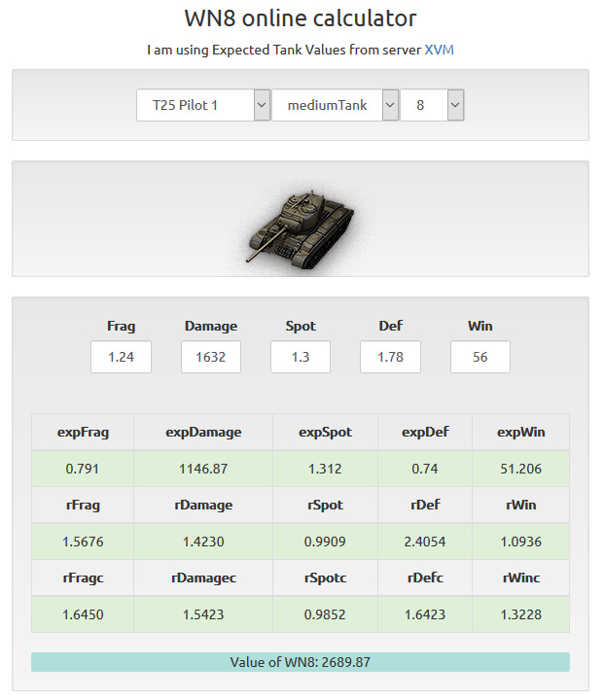Click the mediumTank dropdown arrow button
This screenshot has height=700, width=603.
pos(390,105)
